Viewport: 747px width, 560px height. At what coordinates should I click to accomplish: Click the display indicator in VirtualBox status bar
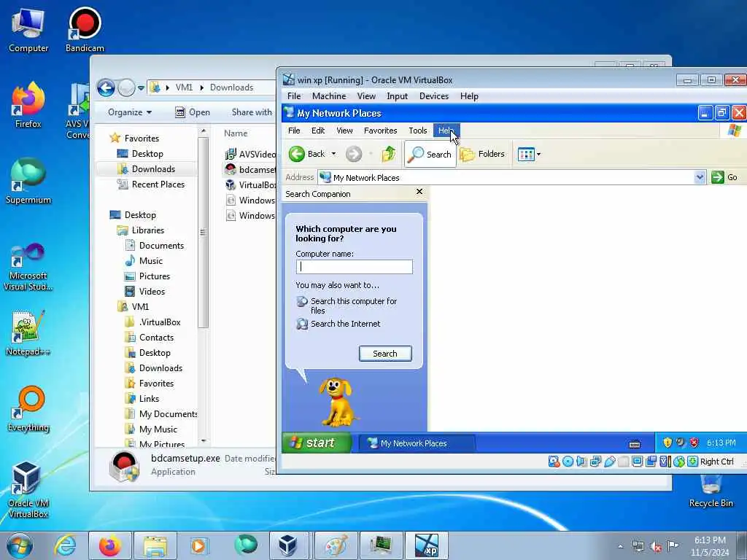click(637, 461)
